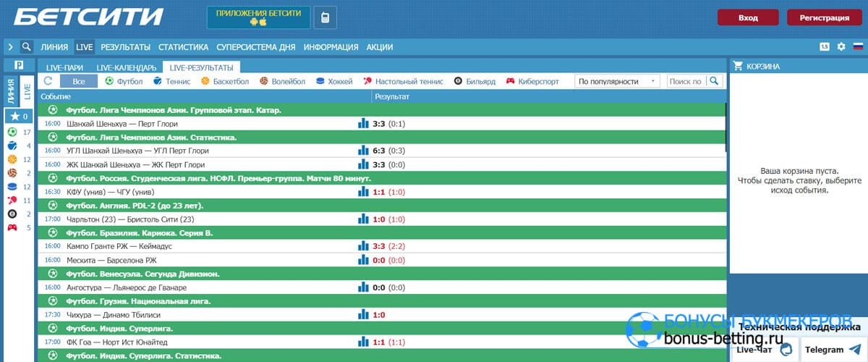This screenshot has width=868, height=362.
Task: Toggle the Футбол sport filter
Action: tap(124, 82)
